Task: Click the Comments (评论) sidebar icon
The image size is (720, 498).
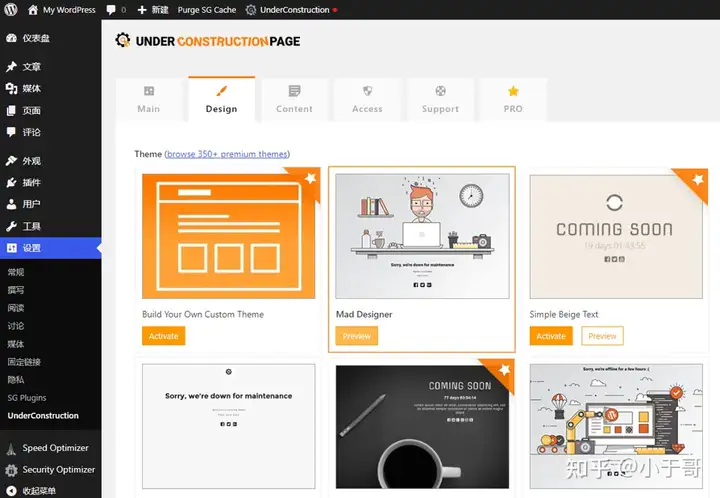Action: point(11,132)
